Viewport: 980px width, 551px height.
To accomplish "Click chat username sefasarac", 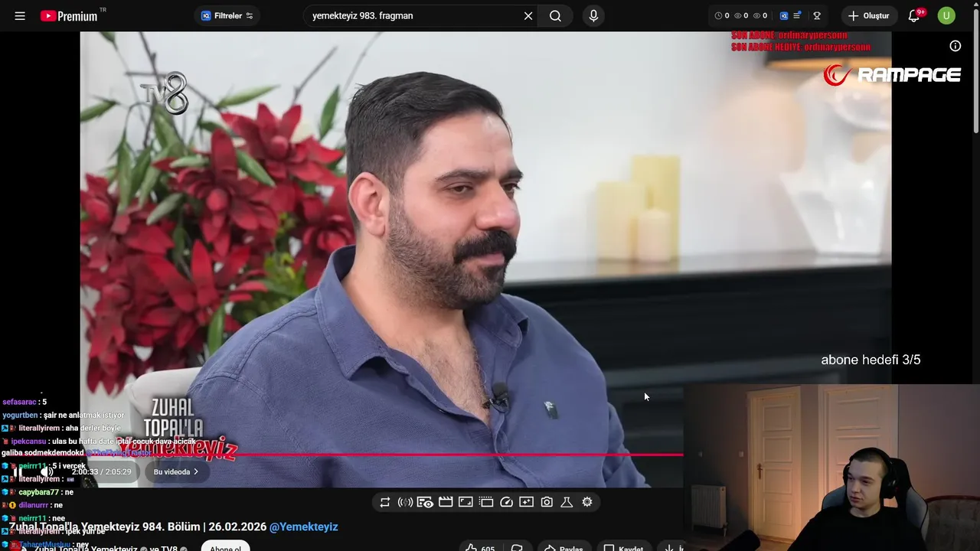I will (x=20, y=402).
